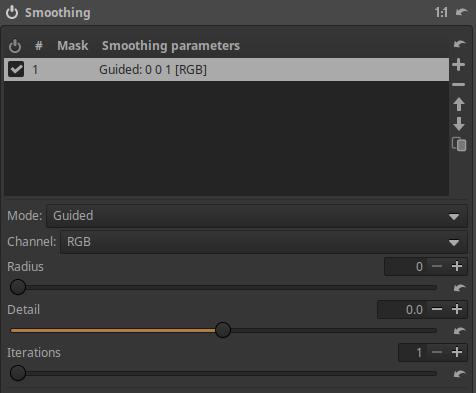The width and height of the screenshot is (476, 393).
Task: Remove the selected smoothing instance
Action: 459,85
